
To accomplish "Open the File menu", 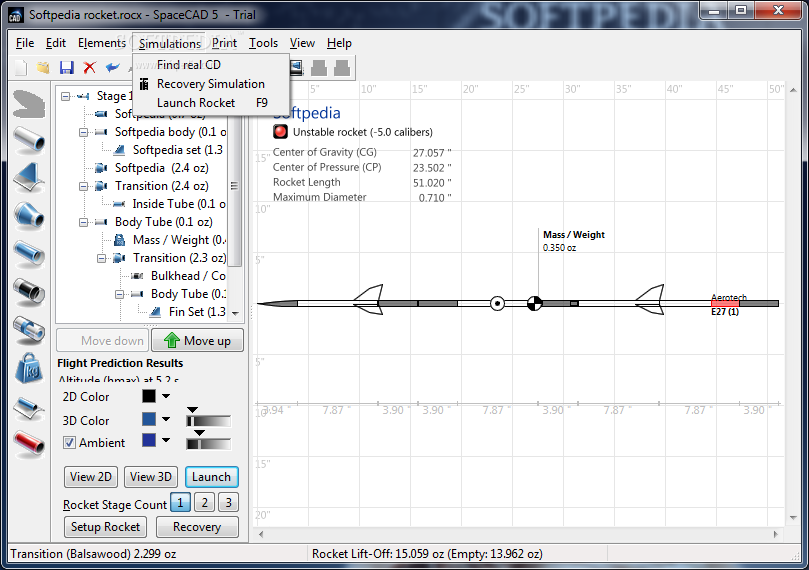I will point(25,43).
